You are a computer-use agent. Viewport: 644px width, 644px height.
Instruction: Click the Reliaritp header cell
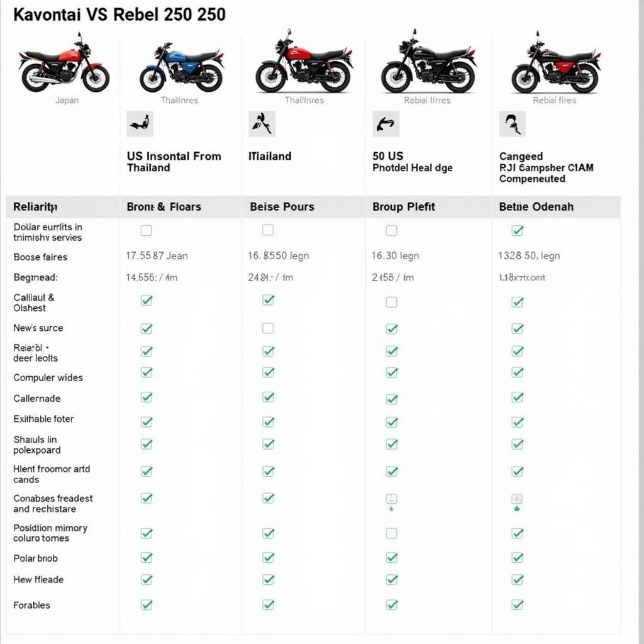click(x=35, y=207)
